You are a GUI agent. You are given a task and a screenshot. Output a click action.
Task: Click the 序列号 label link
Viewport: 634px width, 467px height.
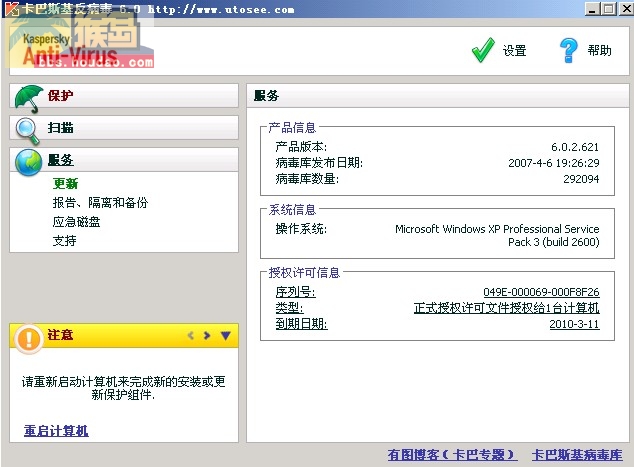pos(296,292)
